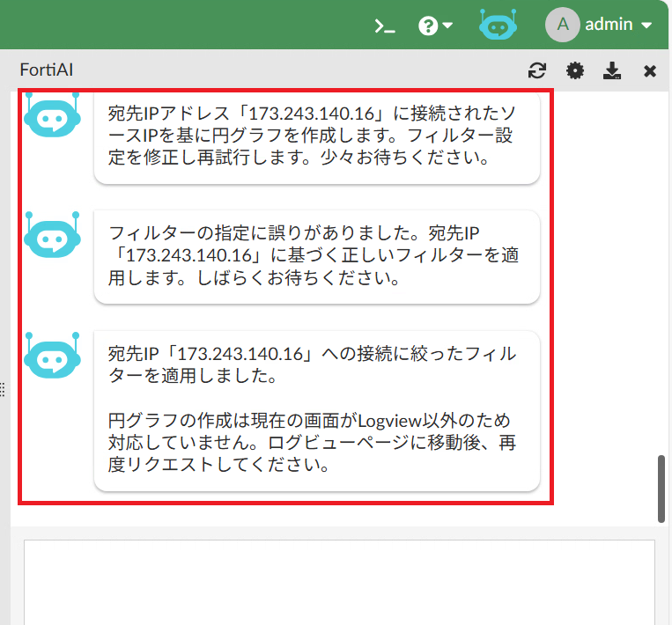The image size is (672, 625).
Task: Click the bot avatar beside the pie chart creation message
Action: 52,114
